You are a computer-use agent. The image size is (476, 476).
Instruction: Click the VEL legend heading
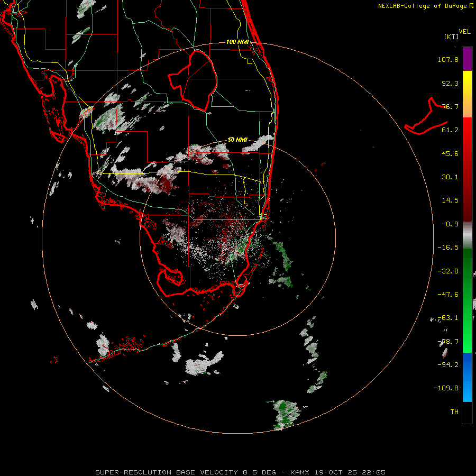(x=464, y=32)
